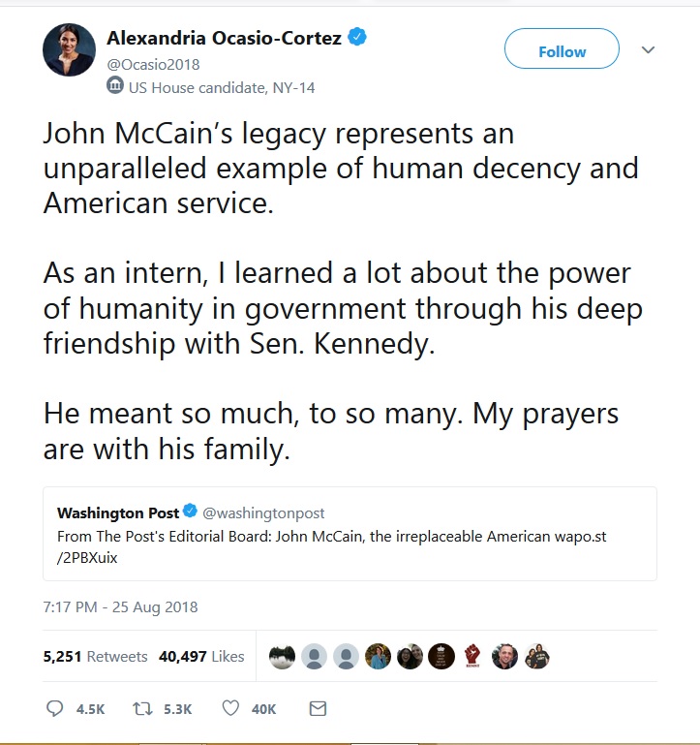Open the @washingtonpost handle
This screenshot has width=700, height=745.
(263, 513)
